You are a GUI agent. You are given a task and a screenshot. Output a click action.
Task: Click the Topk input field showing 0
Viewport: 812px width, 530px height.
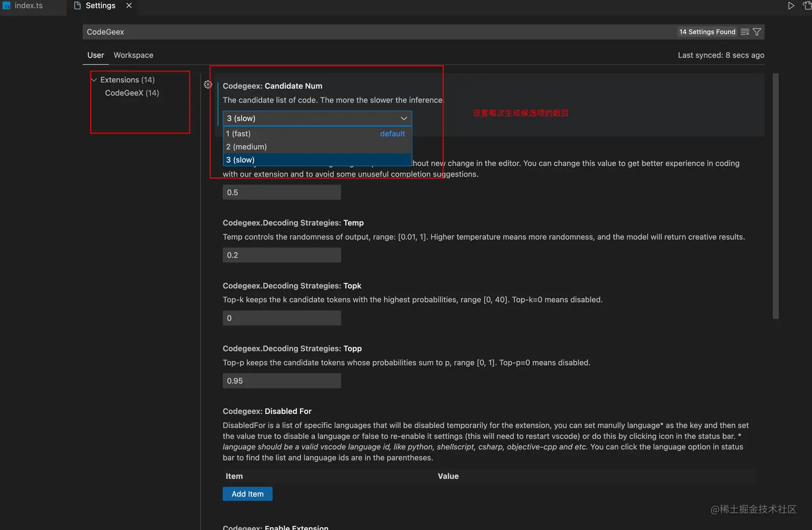point(282,318)
